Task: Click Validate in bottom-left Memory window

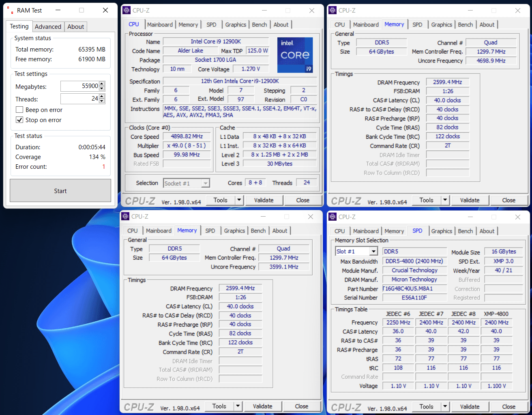Action: pyautogui.click(x=263, y=406)
